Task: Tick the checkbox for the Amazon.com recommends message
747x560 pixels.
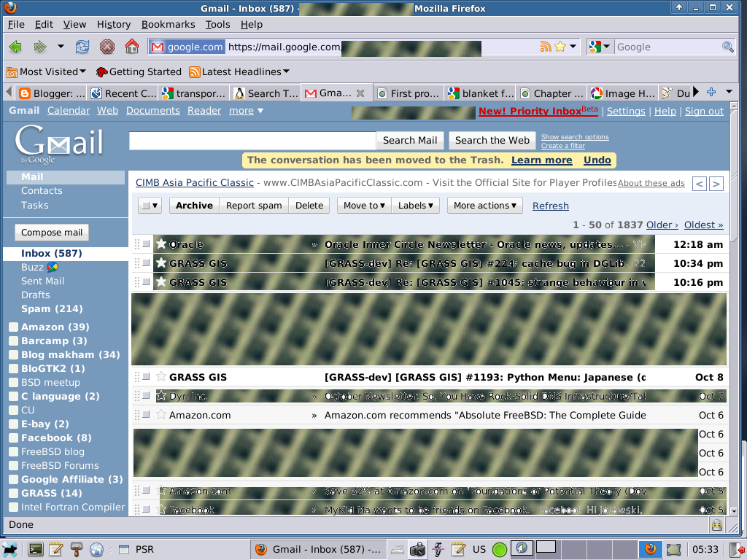Action: click(146, 415)
